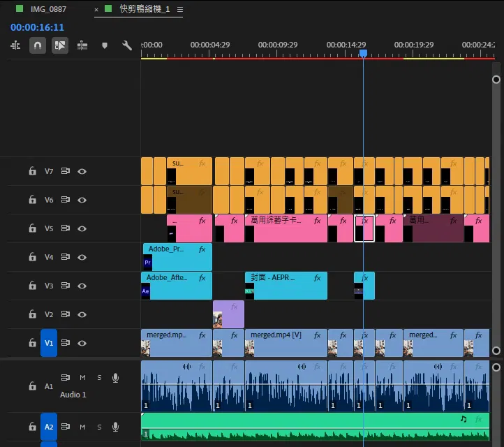504x447 pixels.
Task: Click the Add Marker icon
Action: (x=105, y=45)
